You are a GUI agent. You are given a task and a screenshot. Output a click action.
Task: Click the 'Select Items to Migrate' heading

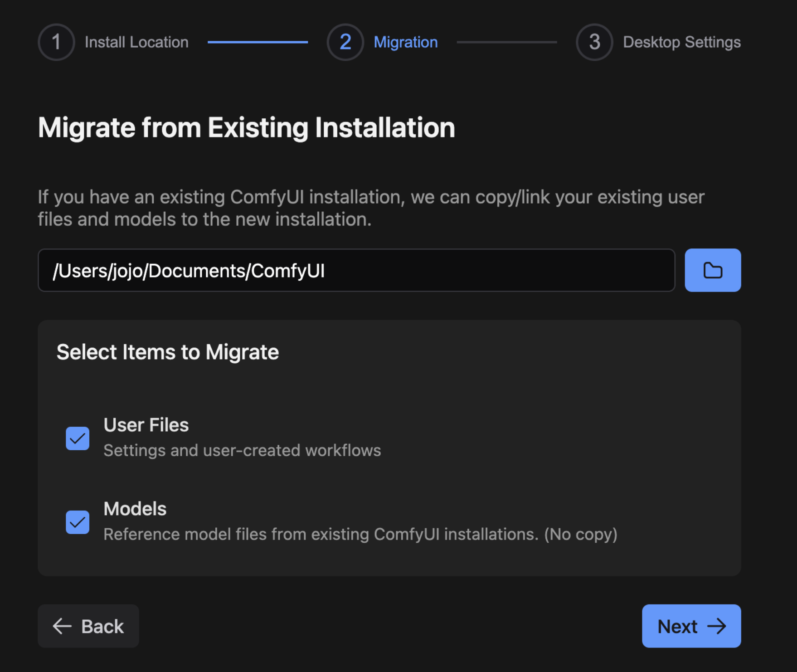click(168, 352)
